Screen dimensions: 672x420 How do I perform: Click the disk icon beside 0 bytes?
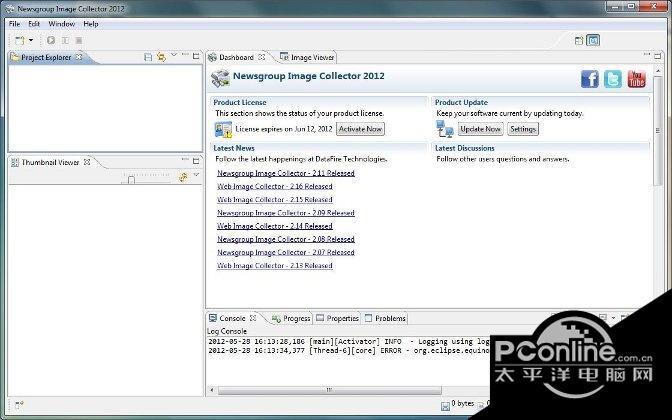point(445,405)
